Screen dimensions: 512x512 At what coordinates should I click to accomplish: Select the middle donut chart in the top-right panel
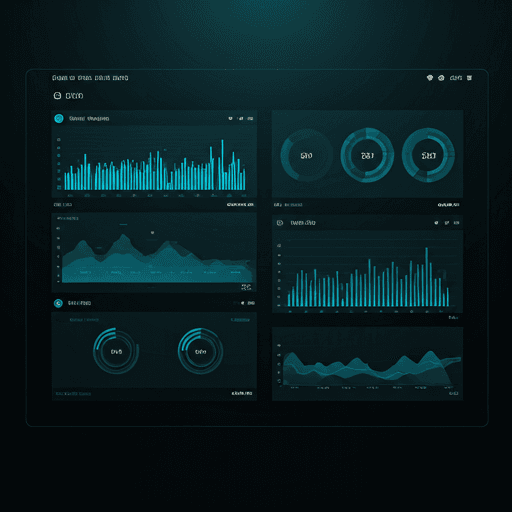pos(367,155)
